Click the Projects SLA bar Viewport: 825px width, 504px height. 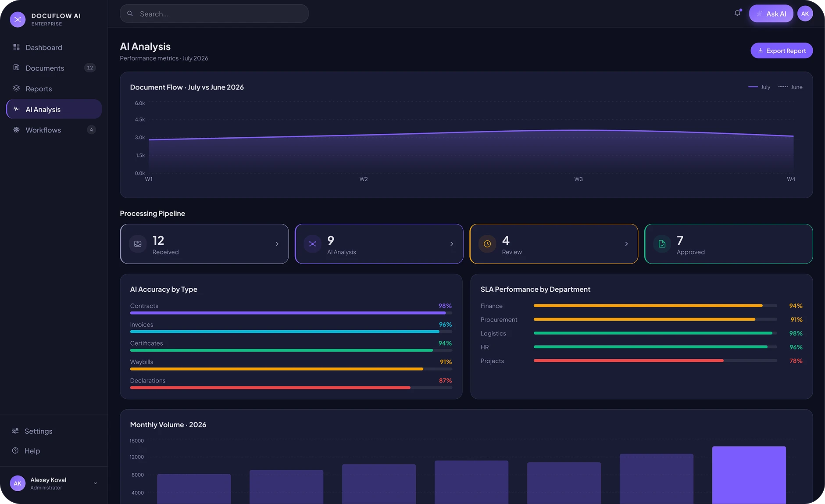(x=655, y=361)
